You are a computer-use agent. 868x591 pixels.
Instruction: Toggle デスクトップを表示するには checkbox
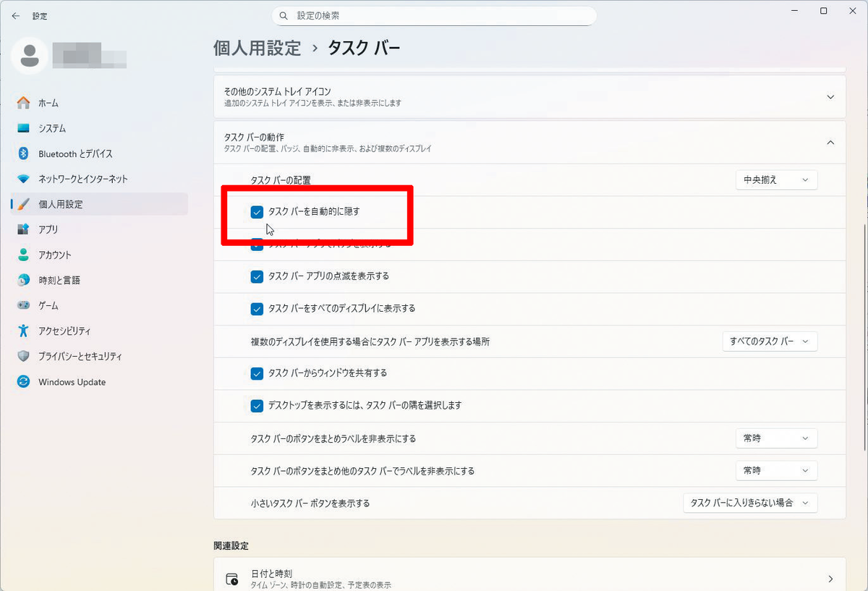257,406
